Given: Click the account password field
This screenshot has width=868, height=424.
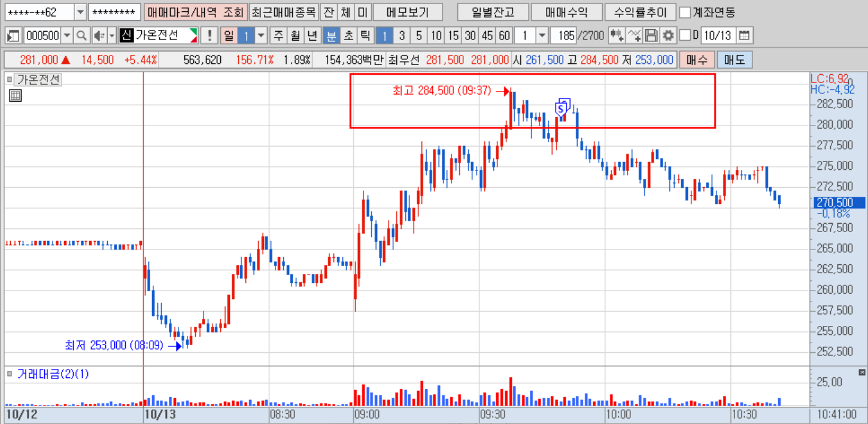Looking at the screenshot, I should [x=114, y=12].
